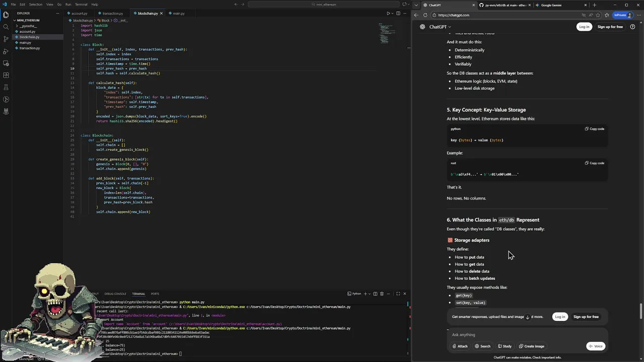Open the Explorer view in the activity bar
644x362 pixels.
point(6,15)
